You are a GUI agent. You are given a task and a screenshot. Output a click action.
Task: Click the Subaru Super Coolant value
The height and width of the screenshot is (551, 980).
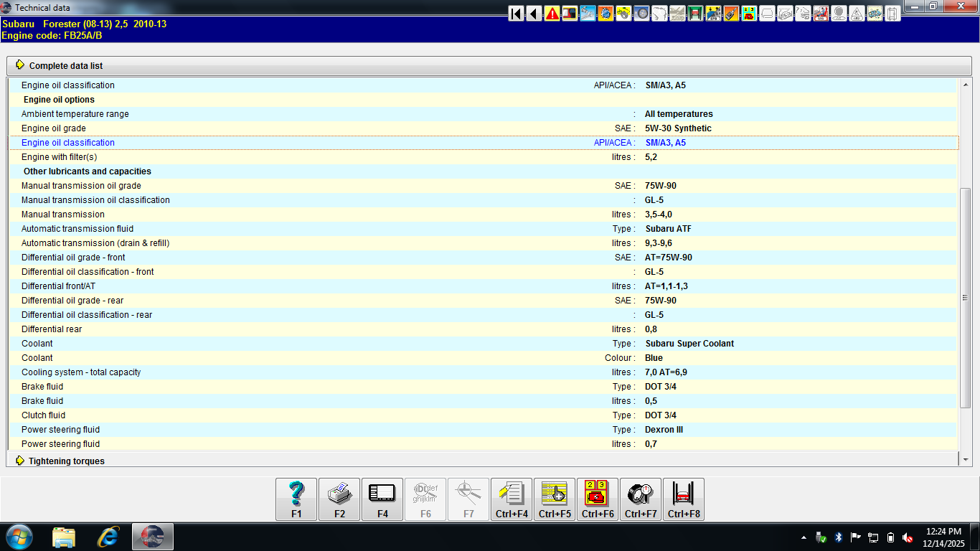coord(689,344)
